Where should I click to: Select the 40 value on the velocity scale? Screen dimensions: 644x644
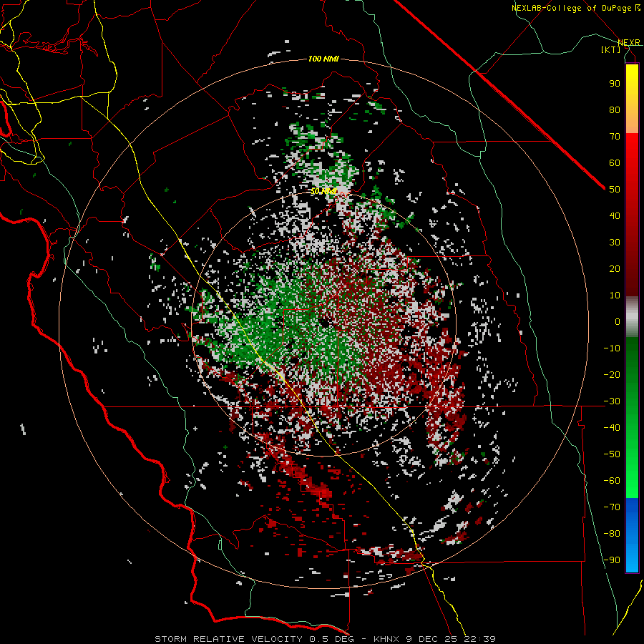tap(615, 215)
